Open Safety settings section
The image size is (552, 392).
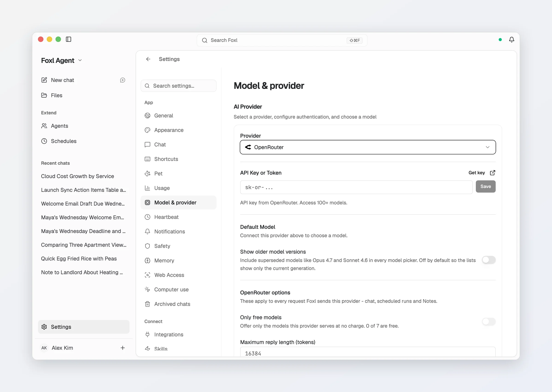[x=178, y=246]
